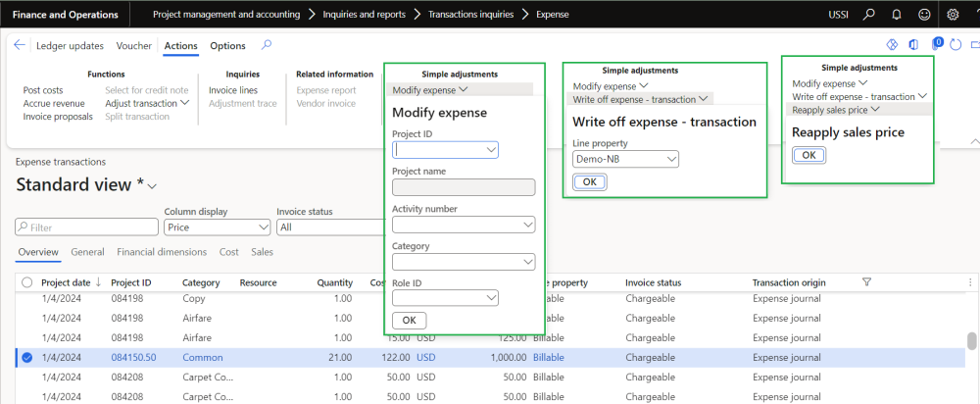Click the search magnifier in action pane
Screen dimensions: 980x404
pyautogui.click(x=267, y=45)
